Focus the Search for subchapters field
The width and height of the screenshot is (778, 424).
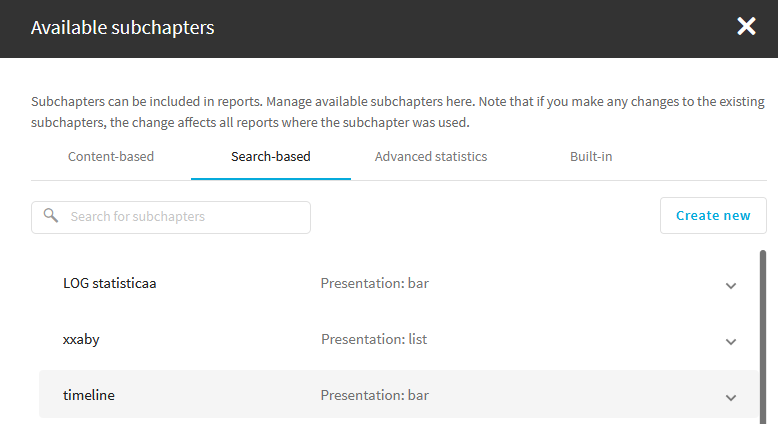171,217
